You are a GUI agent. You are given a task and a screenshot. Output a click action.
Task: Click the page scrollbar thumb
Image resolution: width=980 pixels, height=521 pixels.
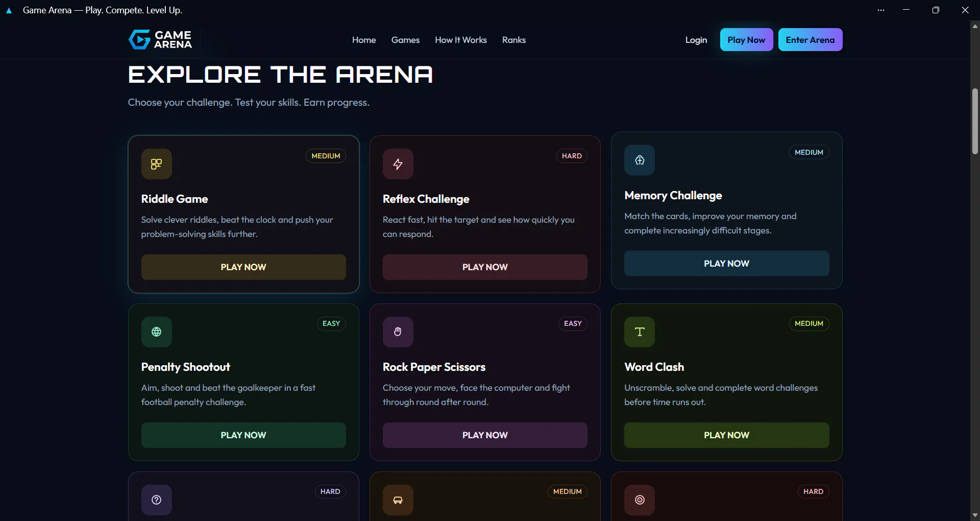[975, 121]
